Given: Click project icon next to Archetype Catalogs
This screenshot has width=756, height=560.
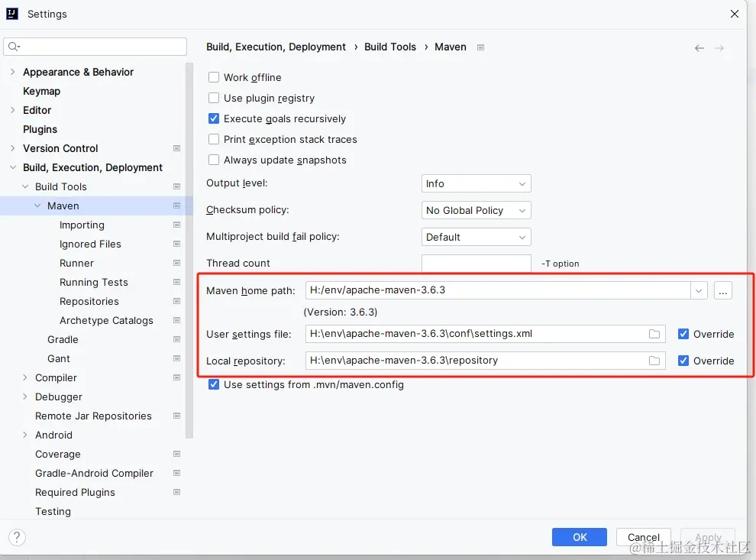Looking at the screenshot, I should pos(176,320).
